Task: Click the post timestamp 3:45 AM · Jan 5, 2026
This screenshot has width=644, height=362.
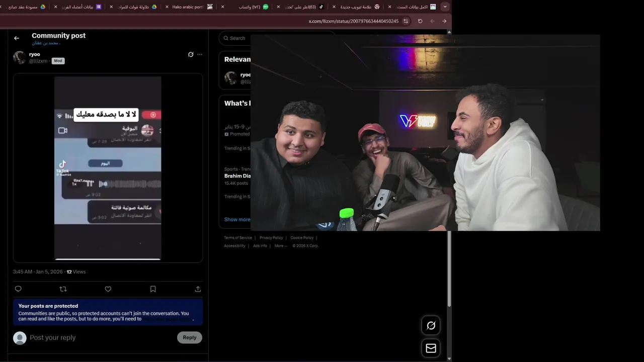Action: 38,271
